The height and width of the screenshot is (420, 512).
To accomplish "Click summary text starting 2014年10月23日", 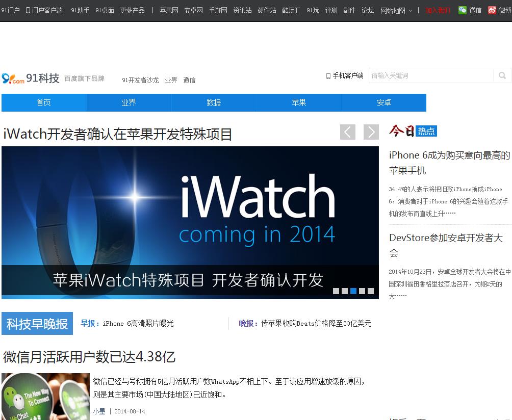I will (x=449, y=284).
